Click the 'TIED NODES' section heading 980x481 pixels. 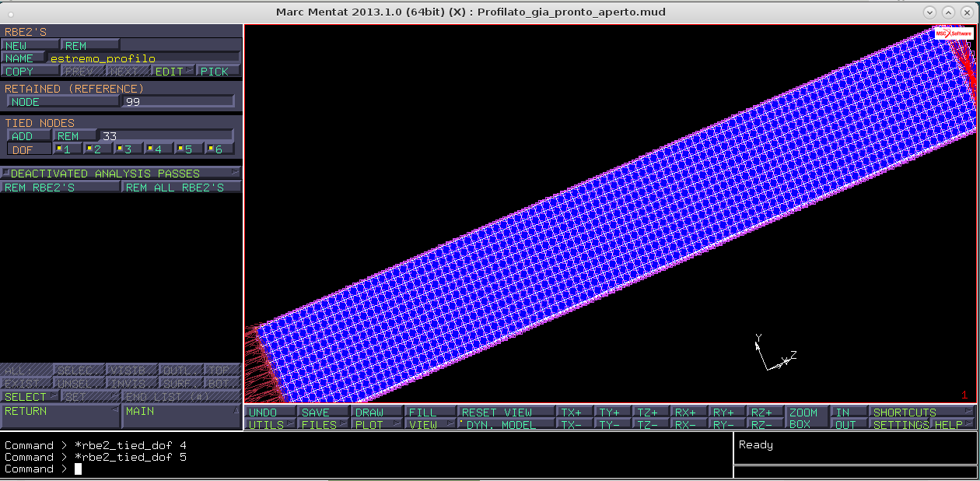tap(40, 123)
